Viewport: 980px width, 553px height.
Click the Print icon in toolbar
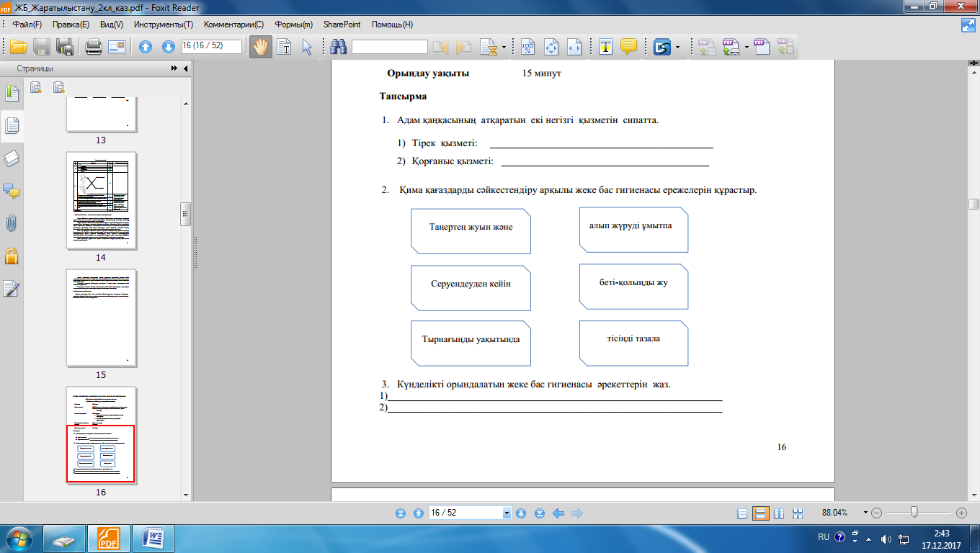94,48
